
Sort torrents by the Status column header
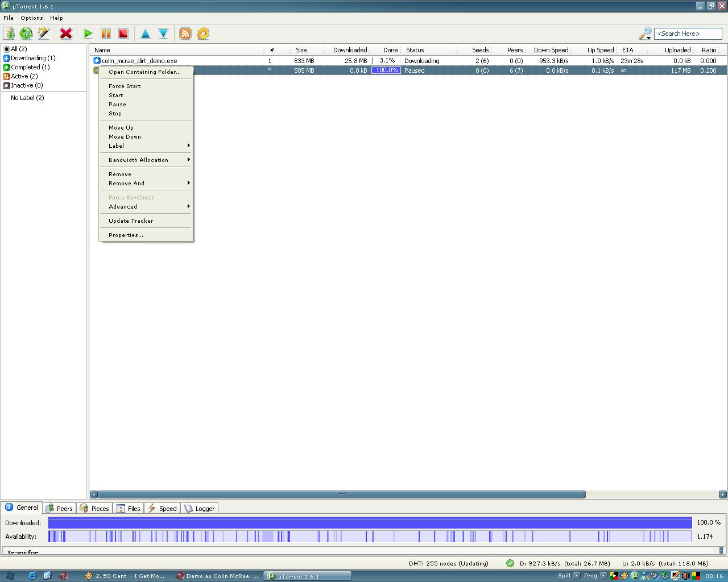coord(429,50)
